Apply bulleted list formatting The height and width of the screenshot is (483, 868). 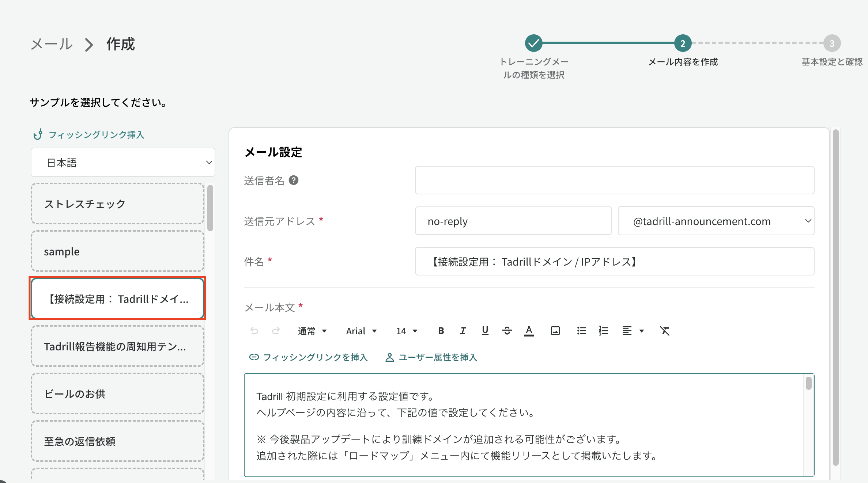581,331
